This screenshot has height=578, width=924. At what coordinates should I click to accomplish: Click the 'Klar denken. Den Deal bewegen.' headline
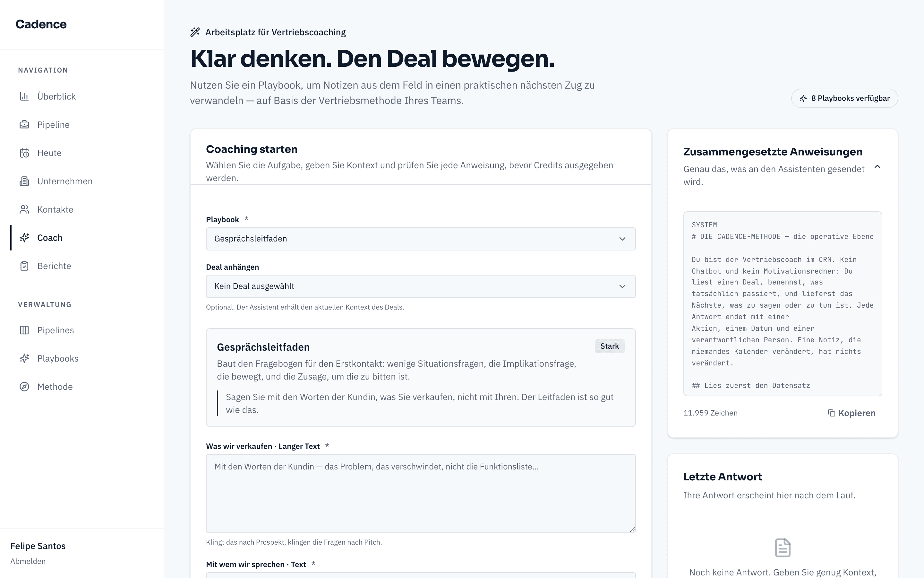click(x=372, y=59)
